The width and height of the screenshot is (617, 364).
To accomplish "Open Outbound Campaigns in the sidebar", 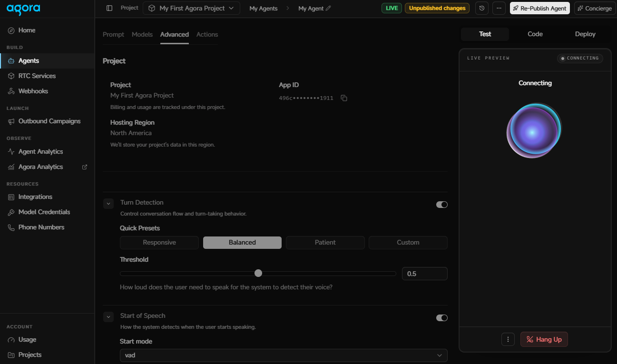I will pyautogui.click(x=47, y=121).
